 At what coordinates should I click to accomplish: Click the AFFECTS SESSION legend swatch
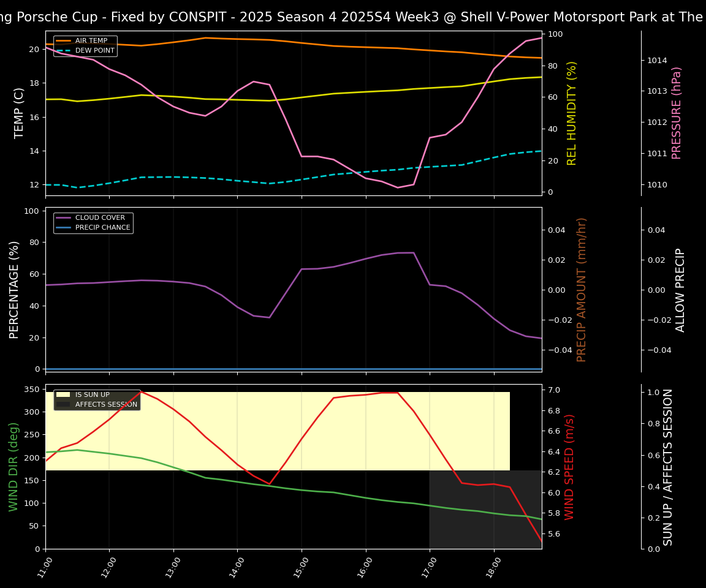pyautogui.click(x=63, y=405)
